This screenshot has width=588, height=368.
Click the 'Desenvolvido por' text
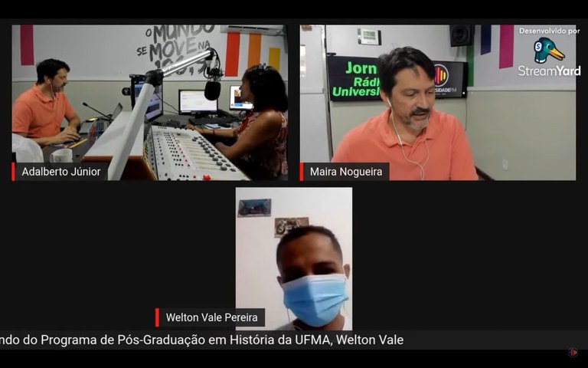click(x=550, y=31)
